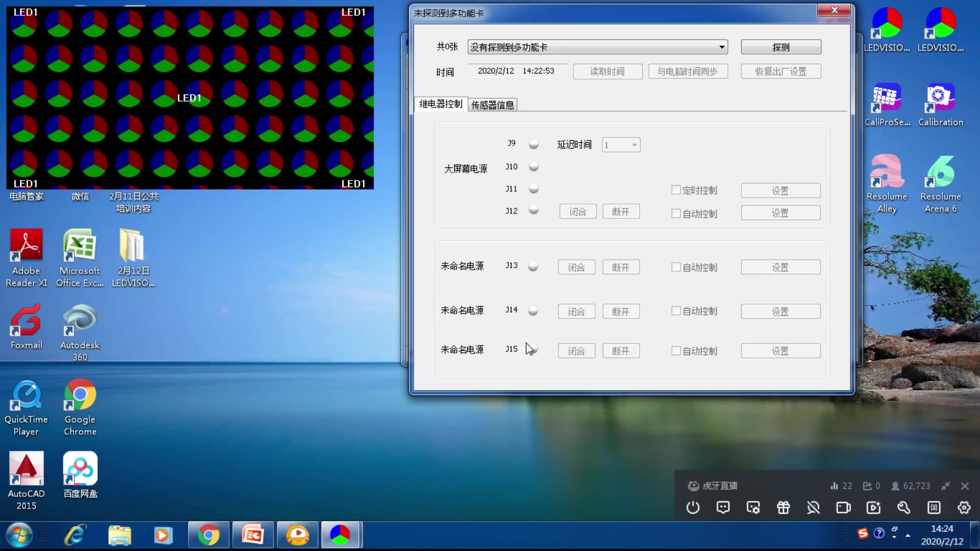Enable the 定时控制 checkbox
The width and height of the screenshot is (980, 551).
(676, 190)
